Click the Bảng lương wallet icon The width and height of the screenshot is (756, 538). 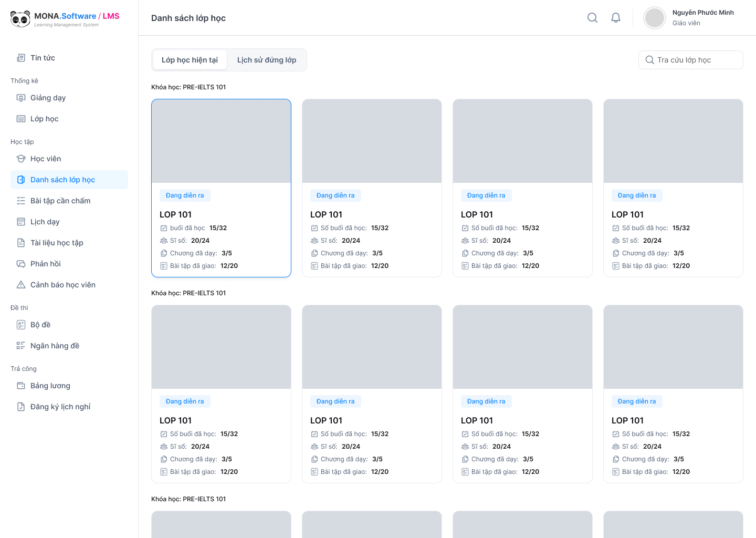(21, 386)
